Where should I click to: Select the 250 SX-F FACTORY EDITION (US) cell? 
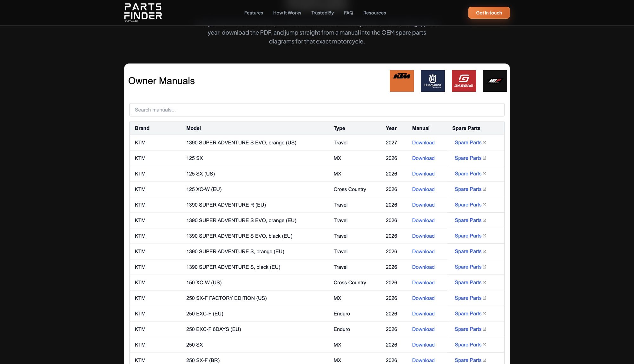(x=226, y=298)
